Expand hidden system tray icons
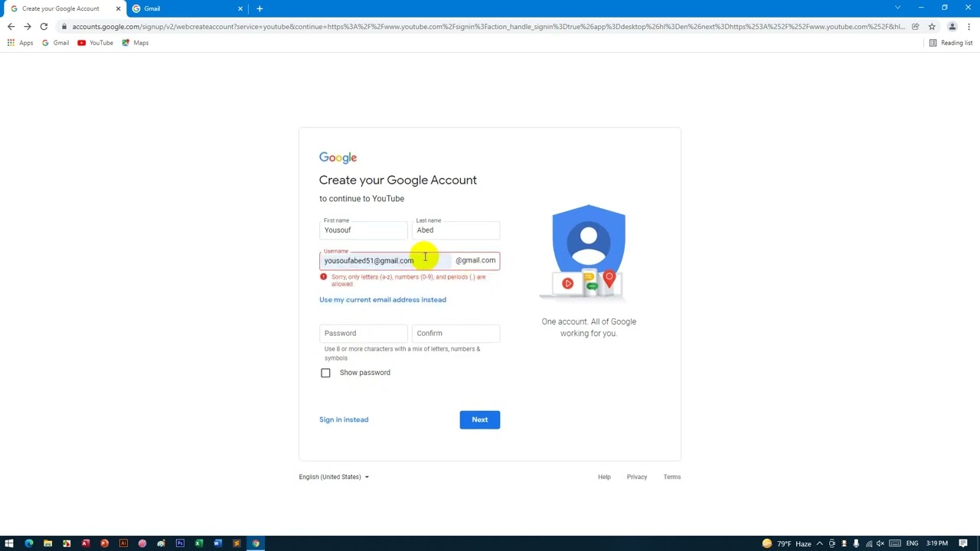The height and width of the screenshot is (551, 980). click(x=819, y=543)
